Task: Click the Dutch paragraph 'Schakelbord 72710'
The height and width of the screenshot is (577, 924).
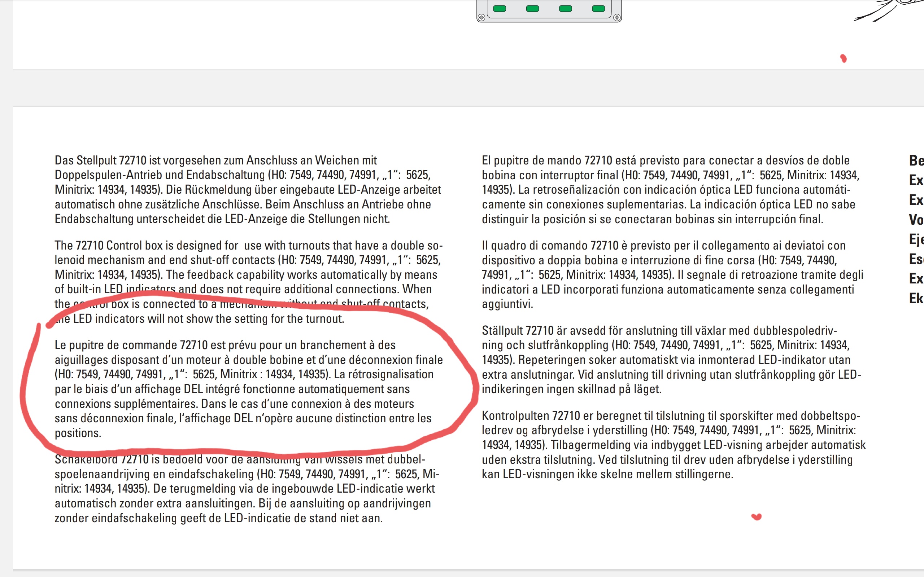Action: (x=247, y=489)
